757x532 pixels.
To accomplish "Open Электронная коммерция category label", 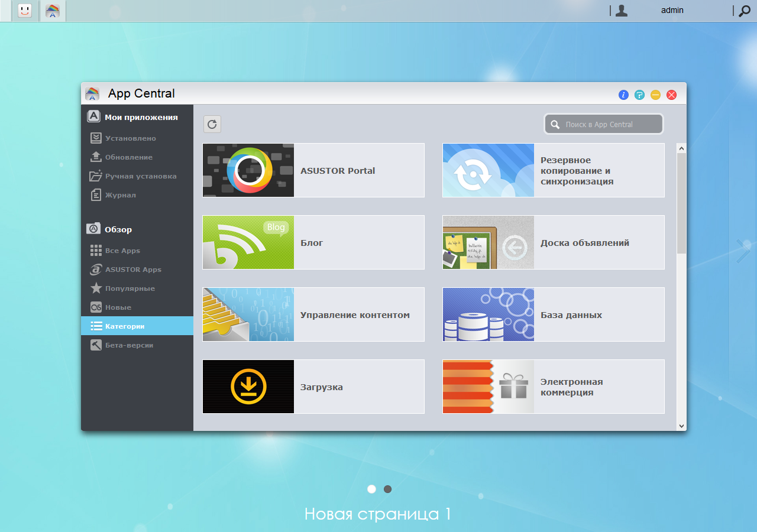I will click(572, 387).
